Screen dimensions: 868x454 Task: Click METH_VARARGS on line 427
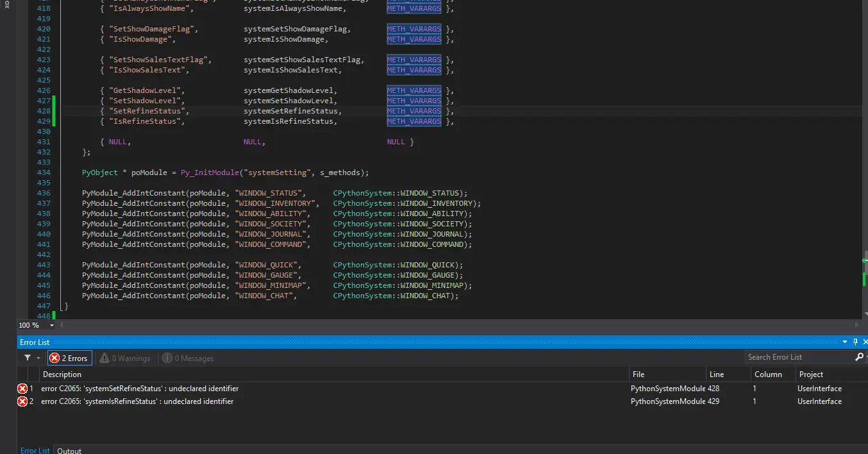(x=413, y=101)
